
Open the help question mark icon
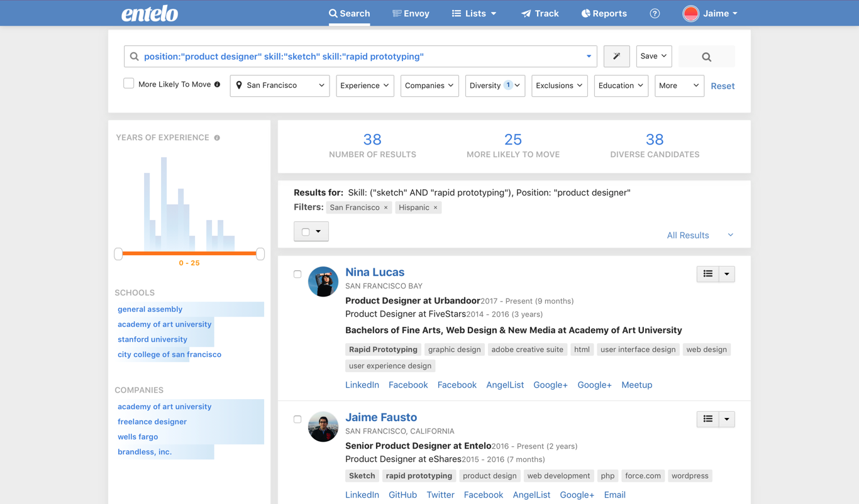tap(655, 13)
